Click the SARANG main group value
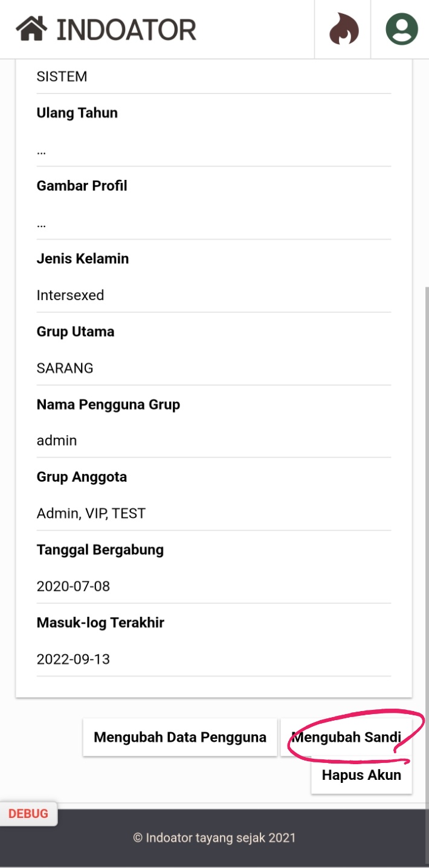Image resolution: width=429 pixels, height=868 pixels. [x=65, y=368]
